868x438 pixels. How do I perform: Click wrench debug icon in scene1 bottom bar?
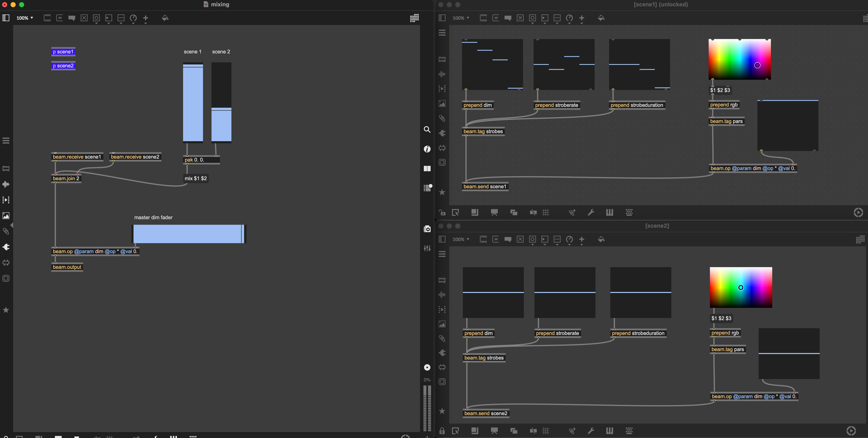(590, 213)
